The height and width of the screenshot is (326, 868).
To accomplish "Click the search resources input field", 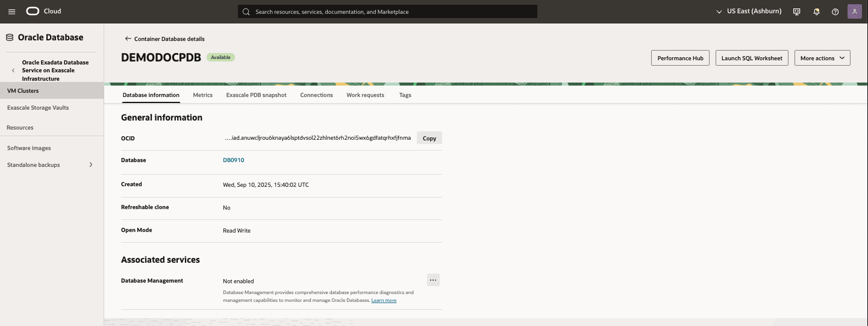I will pyautogui.click(x=387, y=11).
